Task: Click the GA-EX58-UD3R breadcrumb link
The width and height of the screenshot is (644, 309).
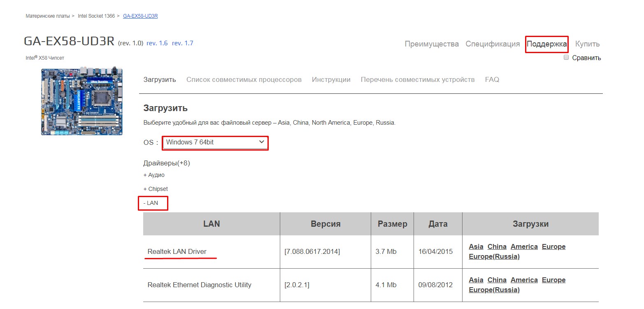Action: (x=140, y=16)
